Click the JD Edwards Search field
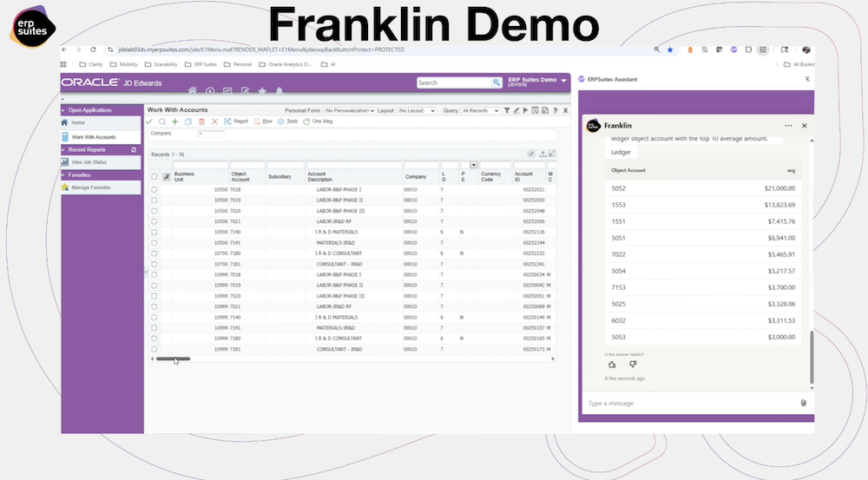The image size is (868, 480). tap(454, 82)
